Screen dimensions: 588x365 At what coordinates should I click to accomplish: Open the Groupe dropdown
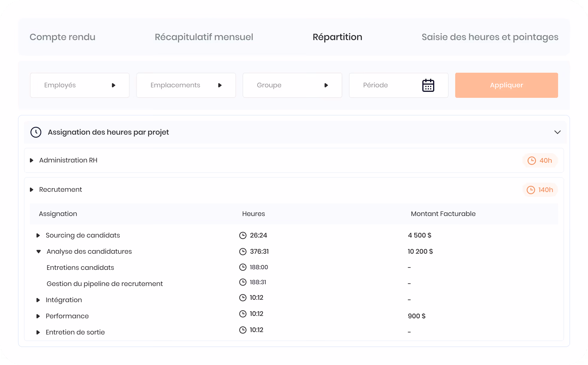[x=292, y=85]
